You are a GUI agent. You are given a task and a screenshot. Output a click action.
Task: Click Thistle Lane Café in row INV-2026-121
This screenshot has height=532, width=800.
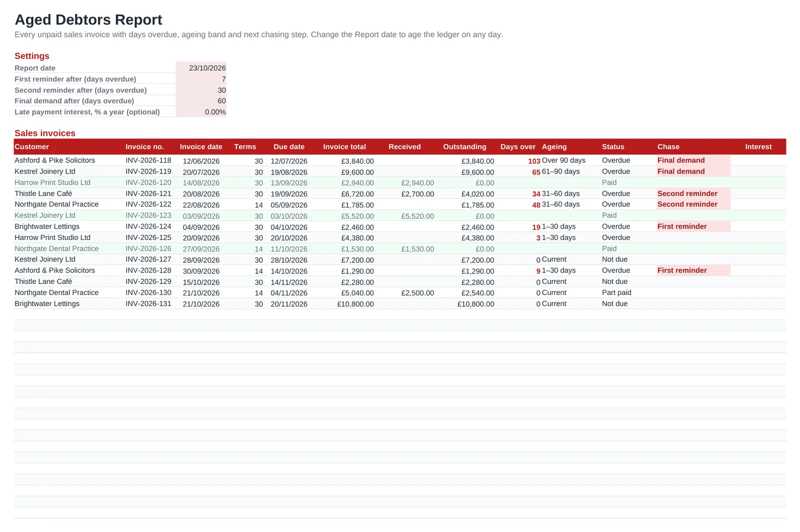43,193
